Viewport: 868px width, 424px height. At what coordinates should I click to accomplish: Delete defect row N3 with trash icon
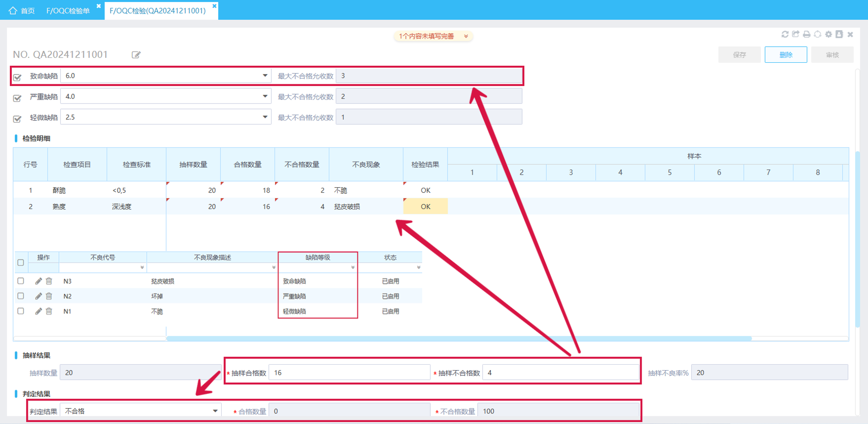pyautogui.click(x=49, y=281)
